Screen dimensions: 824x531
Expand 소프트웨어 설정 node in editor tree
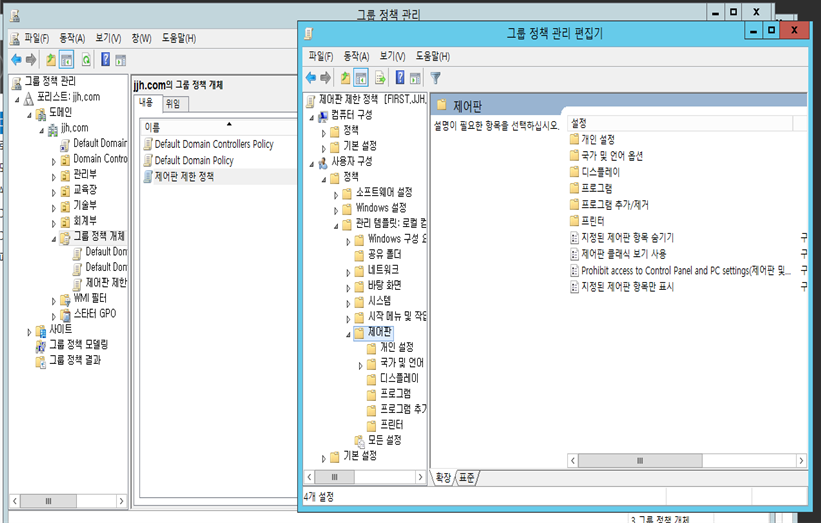pyautogui.click(x=336, y=195)
